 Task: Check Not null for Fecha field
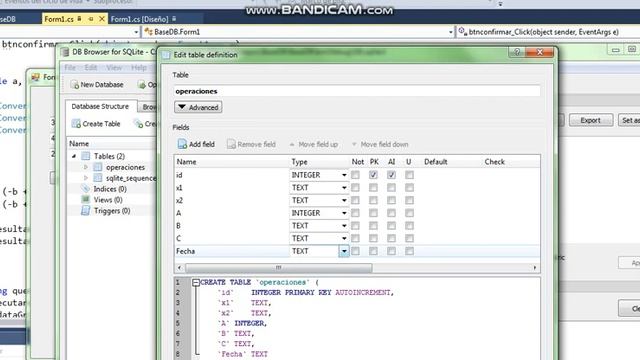pos(356,251)
